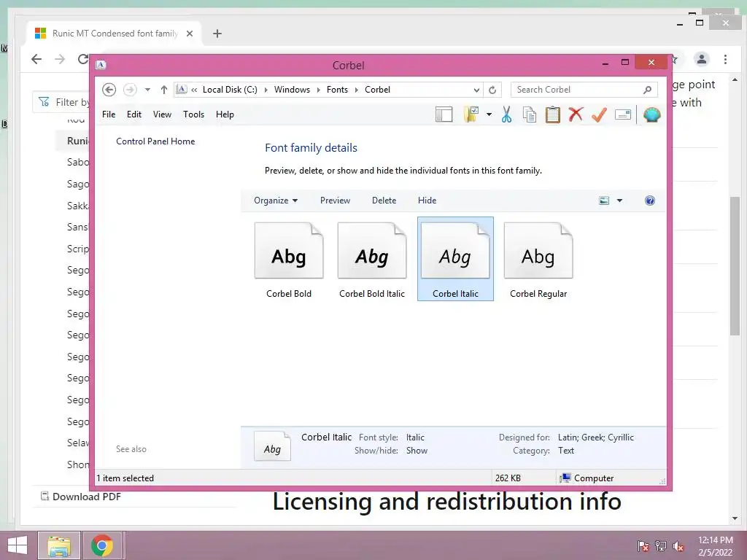This screenshot has height=560, width=747.
Task: Click forward arrow in Corbel window
Action: tap(130, 90)
